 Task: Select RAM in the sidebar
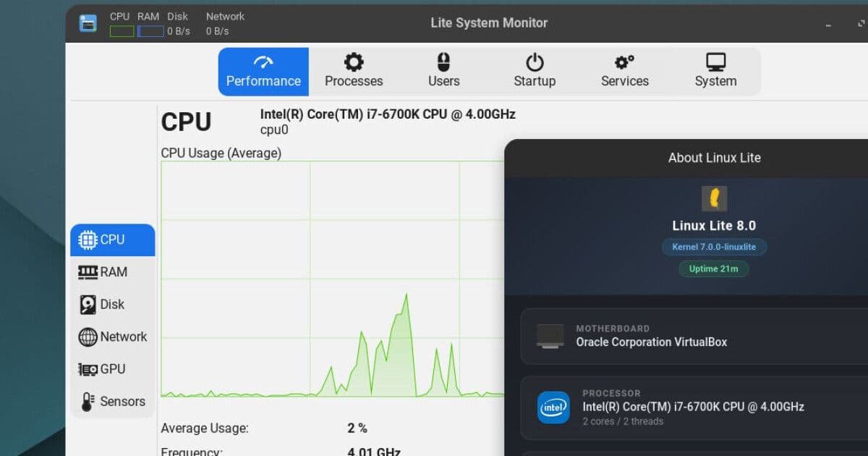[113, 272]
